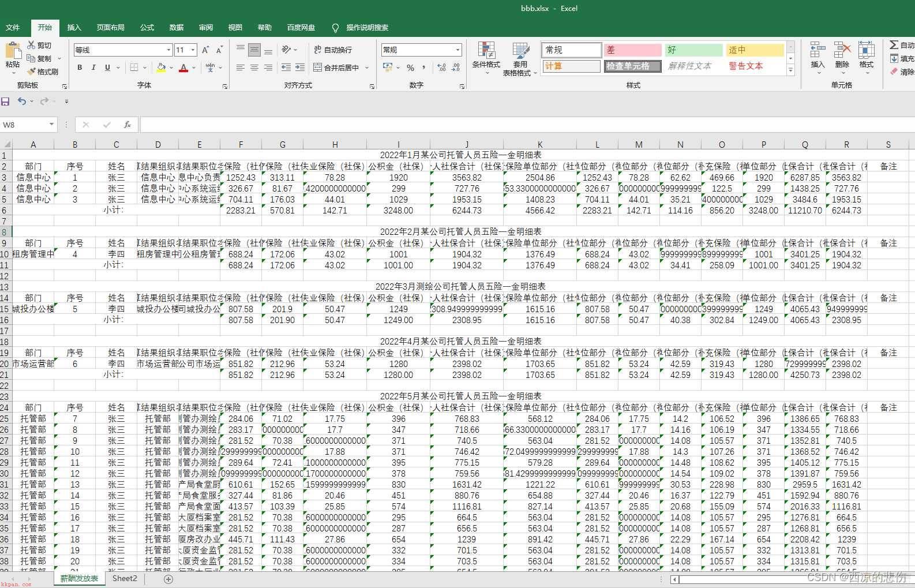Open the 文件 (File) tab
Screen dimensions: 915x588
coord(13,27)
